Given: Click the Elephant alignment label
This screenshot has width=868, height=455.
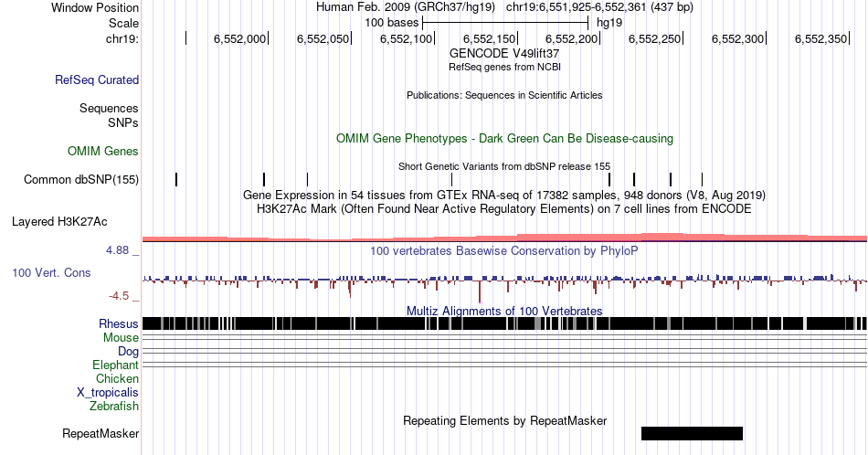Looking at the screenshot, I should (115, 365).
